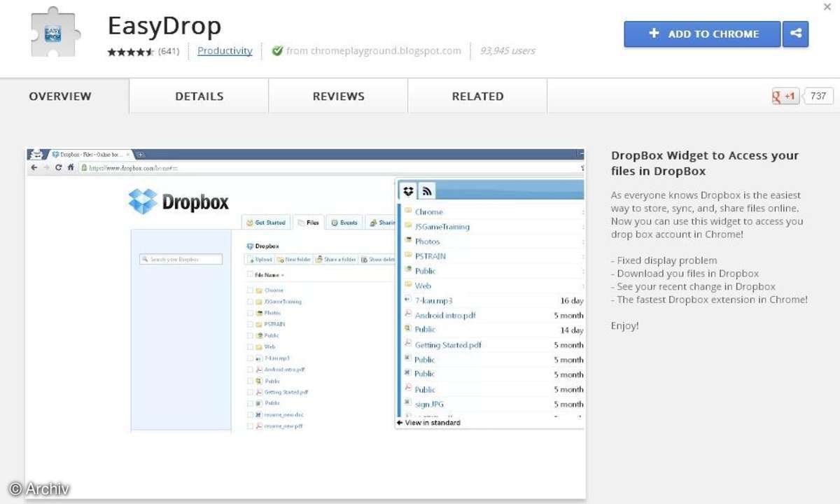Click the New folder button in Dropbox

click(294, 259)
